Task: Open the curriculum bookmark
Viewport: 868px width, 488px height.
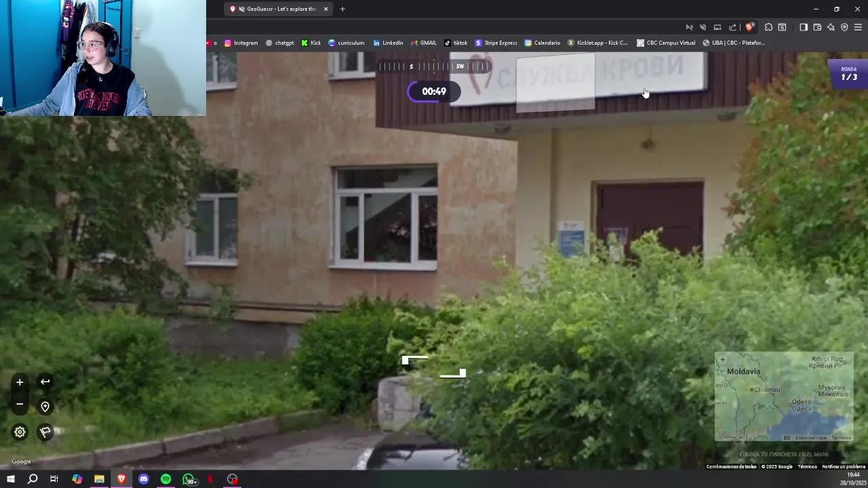Action: tap(346, 43)
